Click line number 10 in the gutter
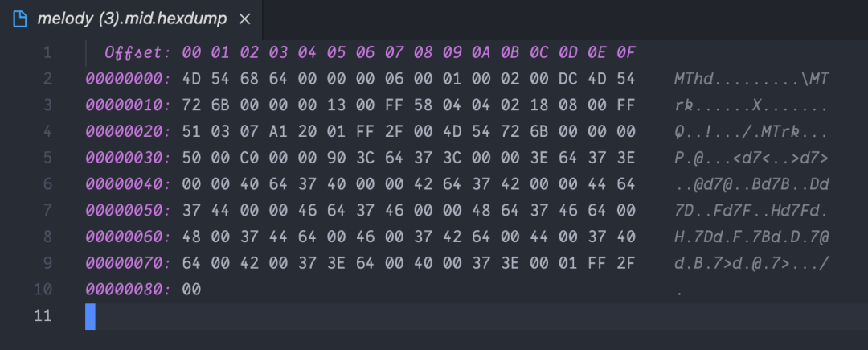Screen dimensions: 868x350 pos(43,289)
